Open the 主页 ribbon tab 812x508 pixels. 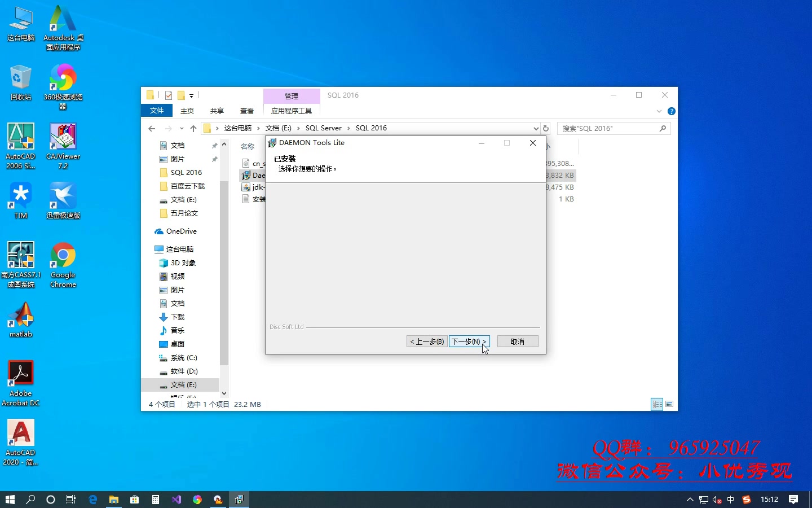click(187, 111)
